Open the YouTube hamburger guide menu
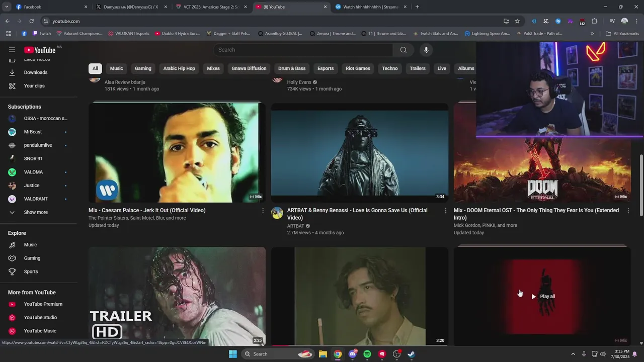This screenshot has height=362, width=644. (x=12, y=50)
